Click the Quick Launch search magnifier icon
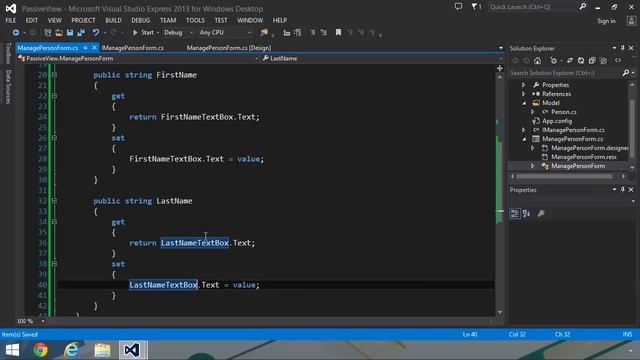640x360 pixels. [x=583, y=7]
